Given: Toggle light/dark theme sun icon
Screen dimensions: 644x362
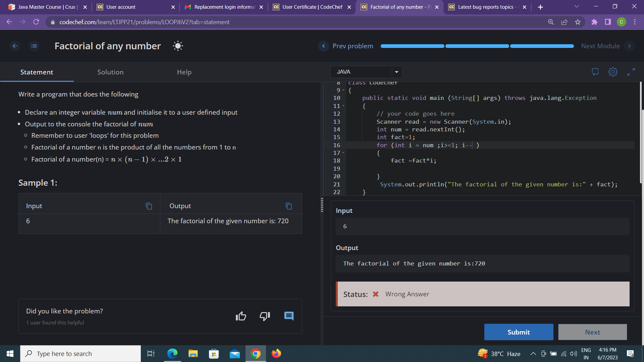Looking at the screenshot, I should [178, 46].
